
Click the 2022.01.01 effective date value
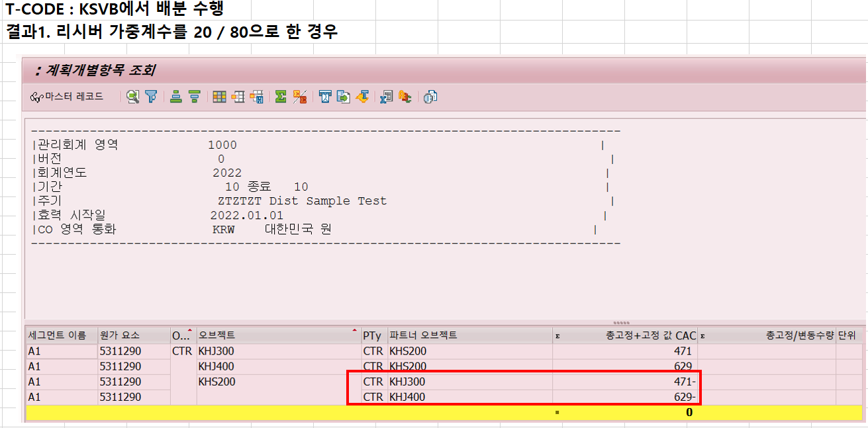tap(246, 215)
